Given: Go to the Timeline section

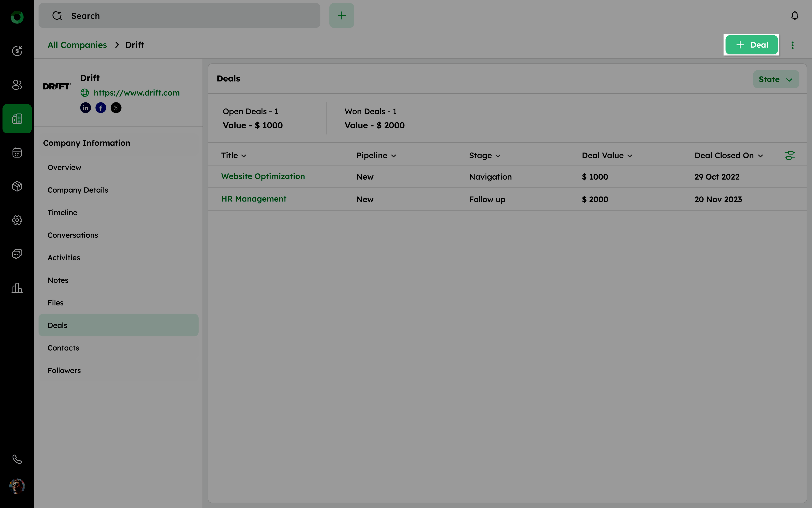Looking at the screenshot, I should 62,212.
